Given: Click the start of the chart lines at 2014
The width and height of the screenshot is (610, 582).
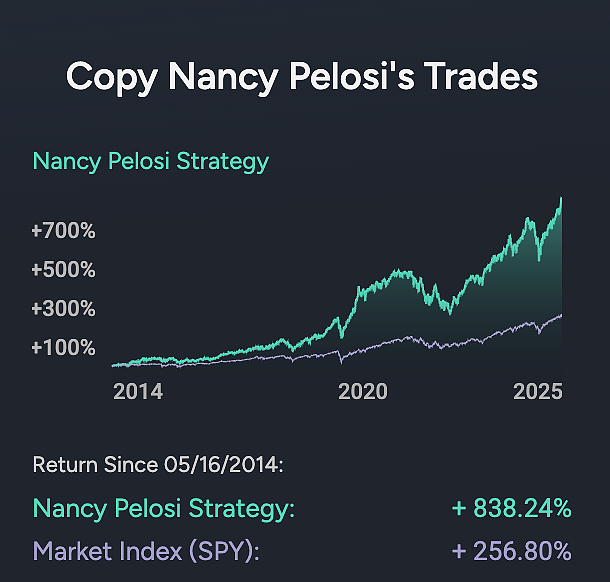Looking at the screenshot, I should tap(113, 365).
